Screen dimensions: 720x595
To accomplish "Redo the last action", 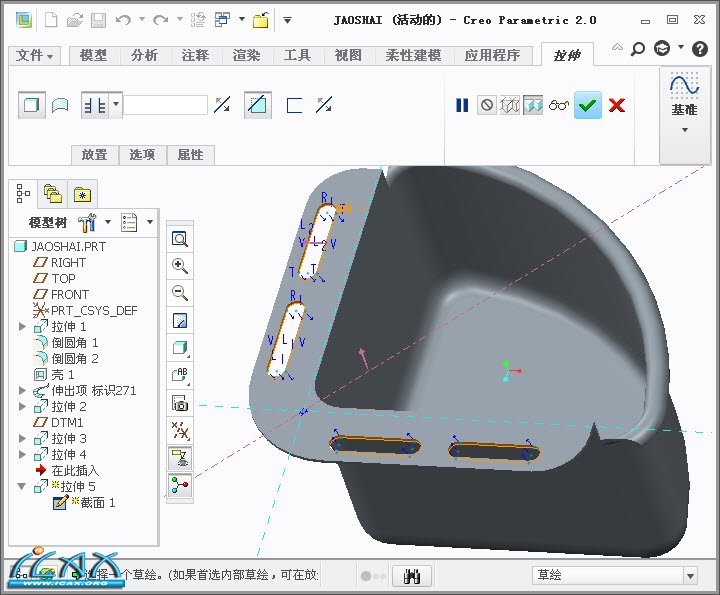I will [x=161, y=20].
